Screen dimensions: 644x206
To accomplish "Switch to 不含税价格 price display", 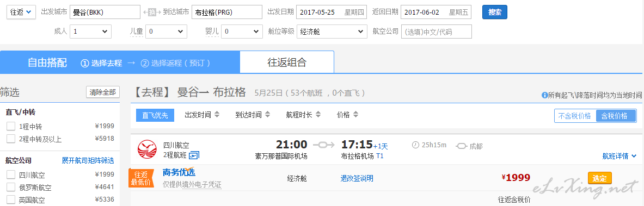I will (x=575, y=116).
